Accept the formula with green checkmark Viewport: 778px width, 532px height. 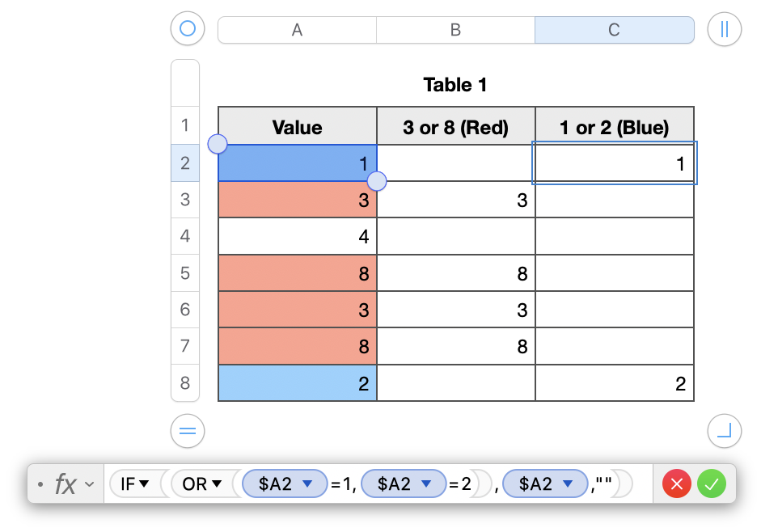[x=712, y=484]
